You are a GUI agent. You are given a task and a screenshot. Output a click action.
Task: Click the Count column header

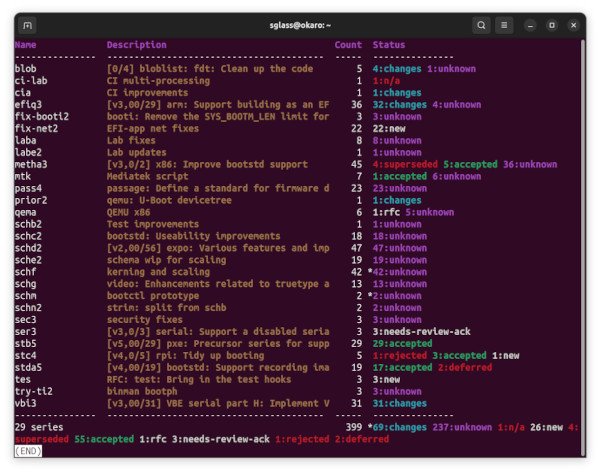point(348,45)
